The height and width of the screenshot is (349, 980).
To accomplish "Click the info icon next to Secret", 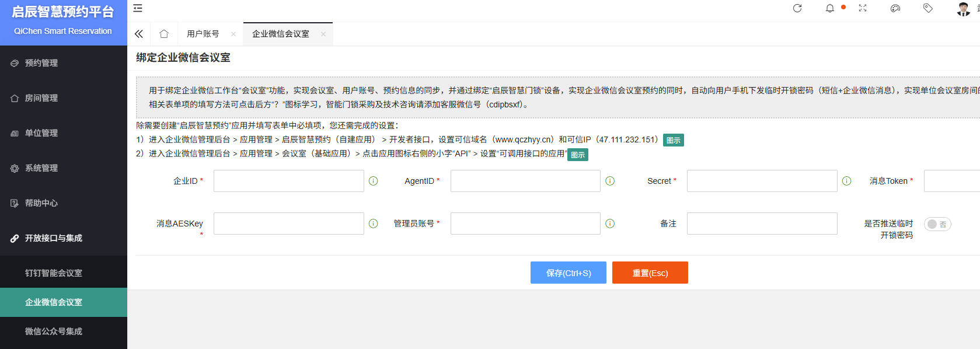I will (x=847, y=181).
